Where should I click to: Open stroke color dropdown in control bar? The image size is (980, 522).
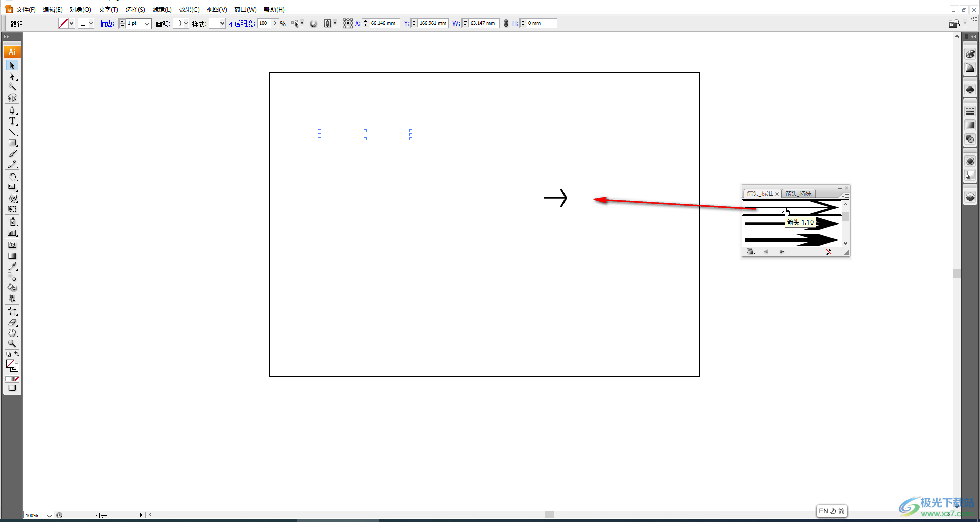pyautogui.click(x=91, y=23)
